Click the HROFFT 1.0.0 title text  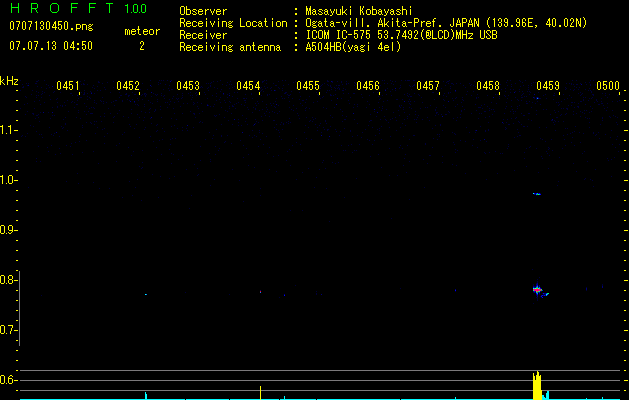pyautogui.click(x=78, y=8)
